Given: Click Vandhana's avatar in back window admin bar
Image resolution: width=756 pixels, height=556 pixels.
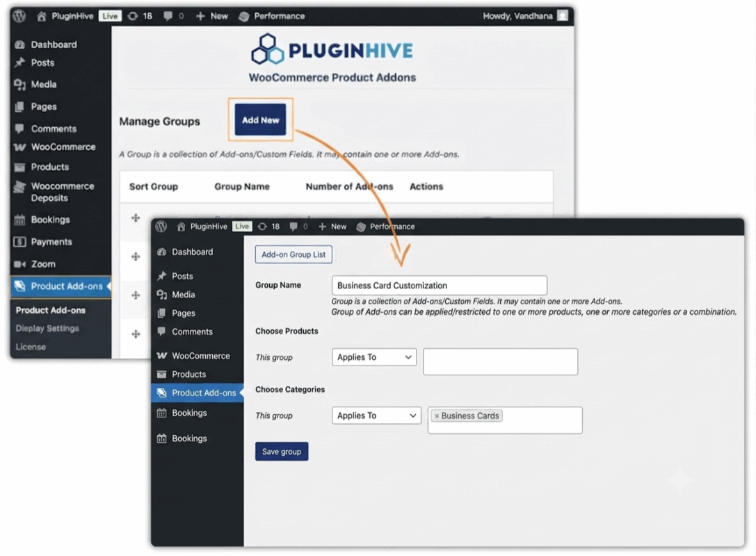Looking at the screenshot, I should pyautogui.click(x=563, y=16).
